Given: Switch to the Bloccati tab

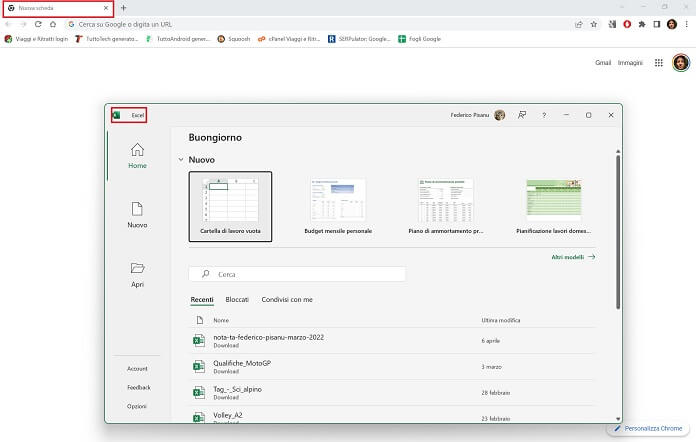Looking at the screenshot, I should click(x=237, y=300).
